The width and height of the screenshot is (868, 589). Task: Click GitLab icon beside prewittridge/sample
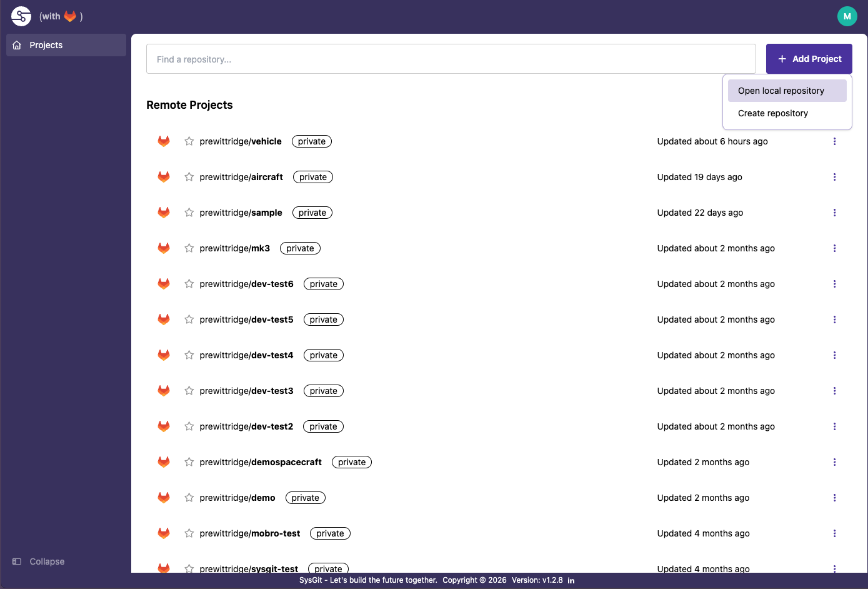(x=164, y=213)
